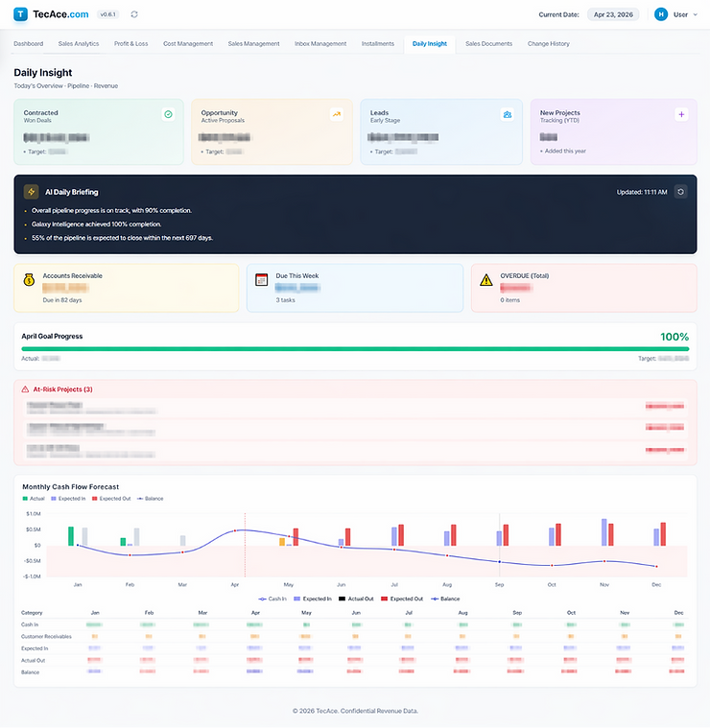This screenshot has height=728, width=710.
Task: Toggle Cash In in the bottom chart legend
Action: coord(272,599)
